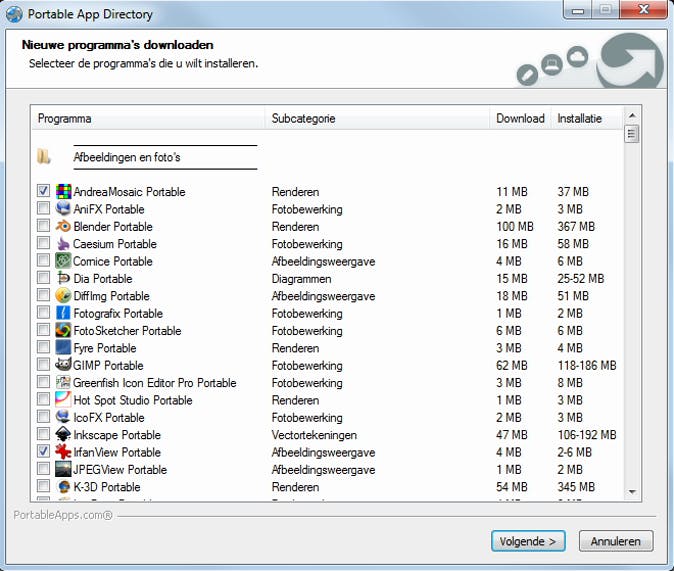Uncheck the IrfanView Portable checkbox
Image resolution: width=674 pixels, height=571 pixels.
43,451
